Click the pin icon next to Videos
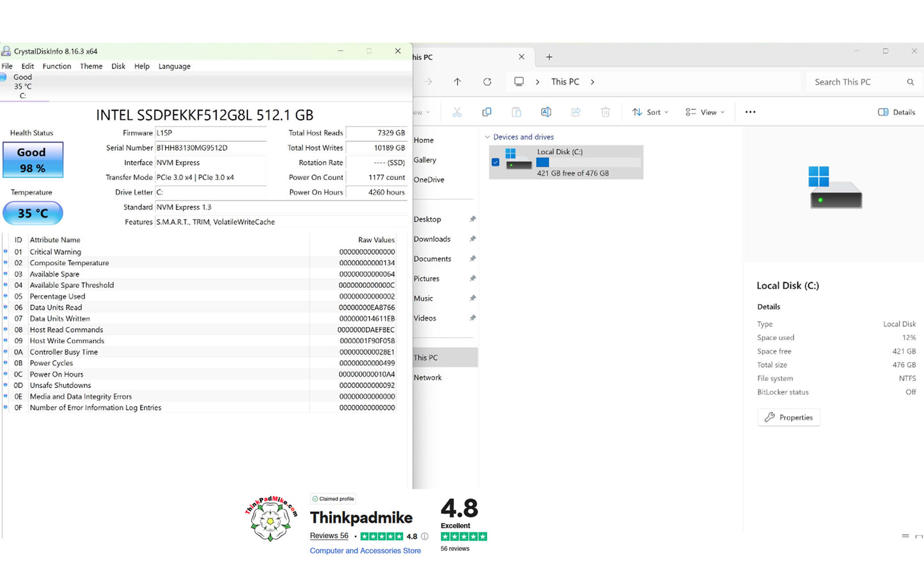This screenshot has height=581, width=924. [x=473, y=319]
